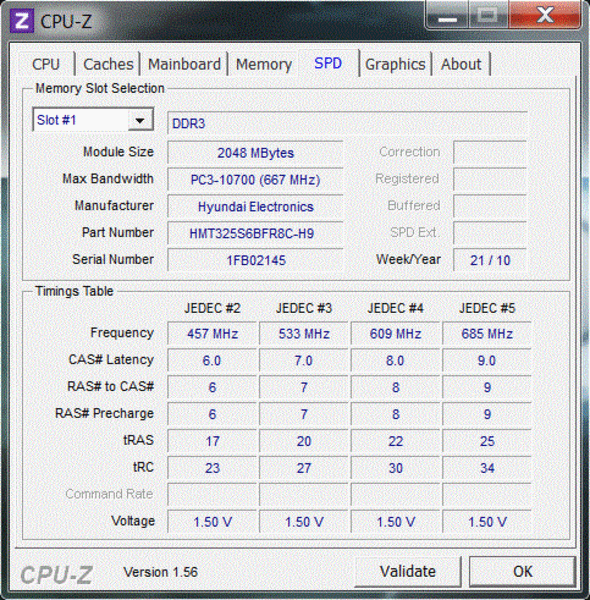
Task: Click the DDR3 memory type field
Action: 347,123
